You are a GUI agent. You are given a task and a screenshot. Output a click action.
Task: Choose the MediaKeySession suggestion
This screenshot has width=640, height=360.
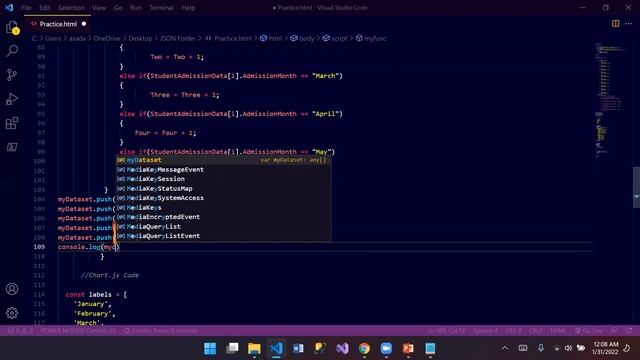click(x=223, y=179)
